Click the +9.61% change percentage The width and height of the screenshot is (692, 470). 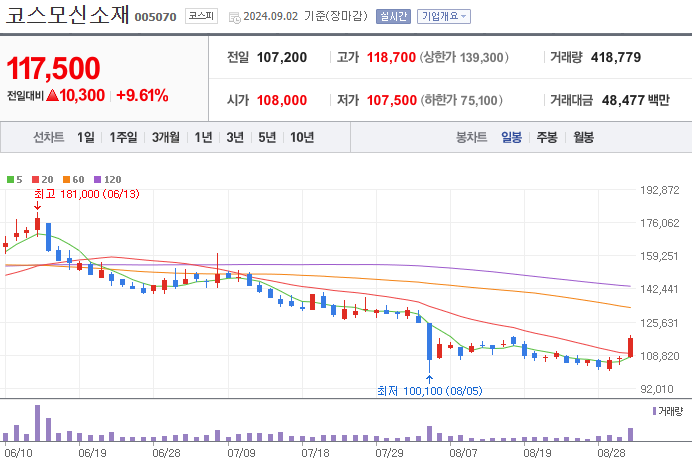pyautogui.click(x=142, y=95)
